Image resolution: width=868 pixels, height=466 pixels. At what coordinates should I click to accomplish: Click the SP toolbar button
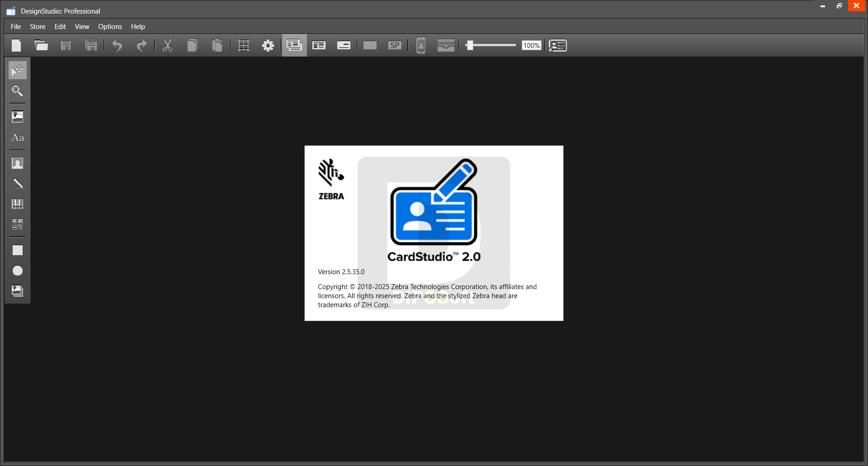click(395, 45)
